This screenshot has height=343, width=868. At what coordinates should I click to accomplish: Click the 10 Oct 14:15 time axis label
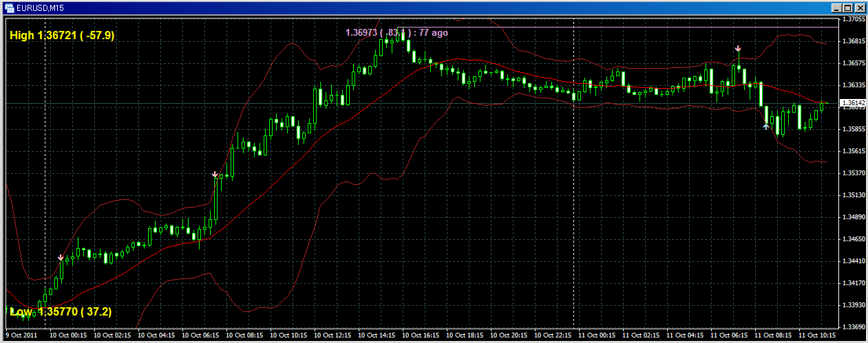(x=376, y=335)
